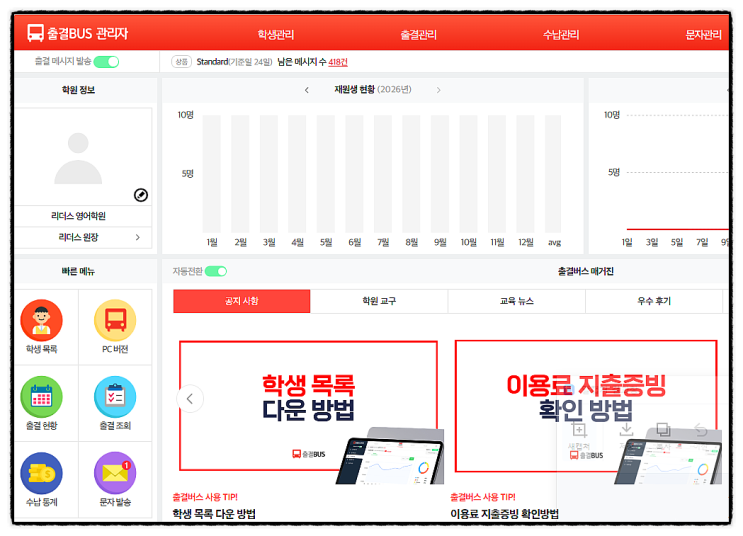Screen dimensions: 743x536
Task: Click the 출결버스 매거진 heading
Action: pos(586,271)
